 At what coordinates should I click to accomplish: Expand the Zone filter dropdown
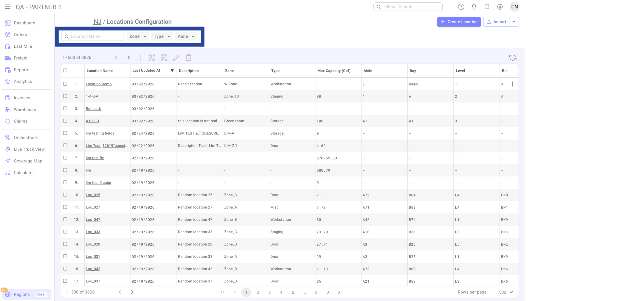(x=138, y=36)
